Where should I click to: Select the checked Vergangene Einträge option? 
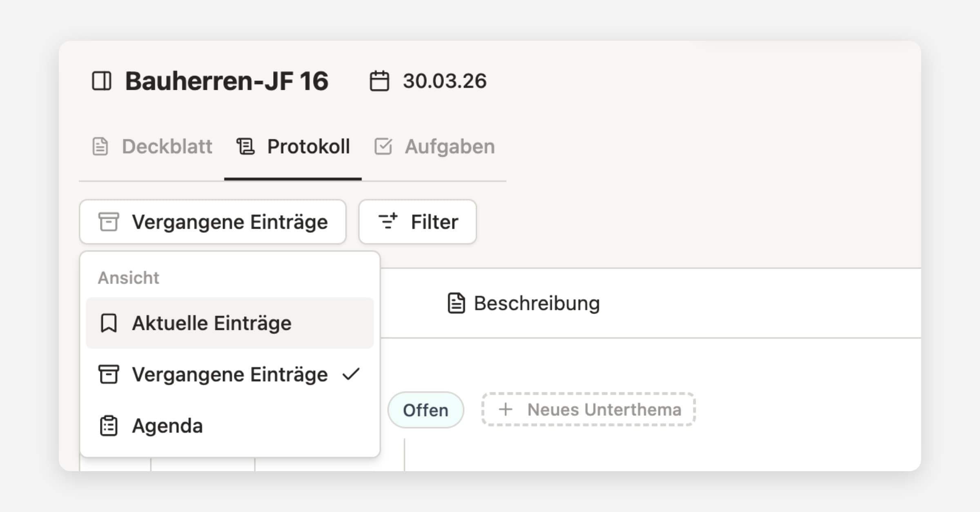(x=230, y=374)
